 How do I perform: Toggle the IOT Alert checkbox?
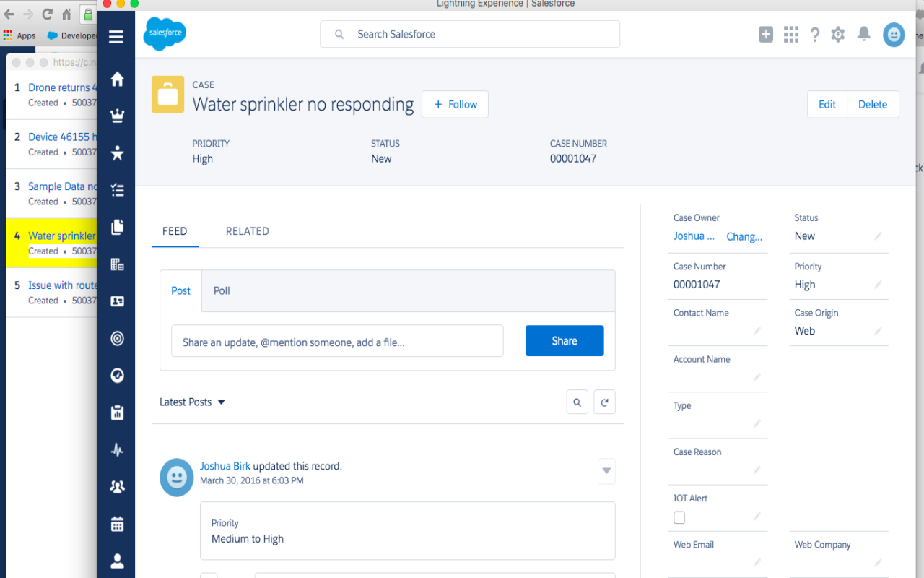[679, 517]
